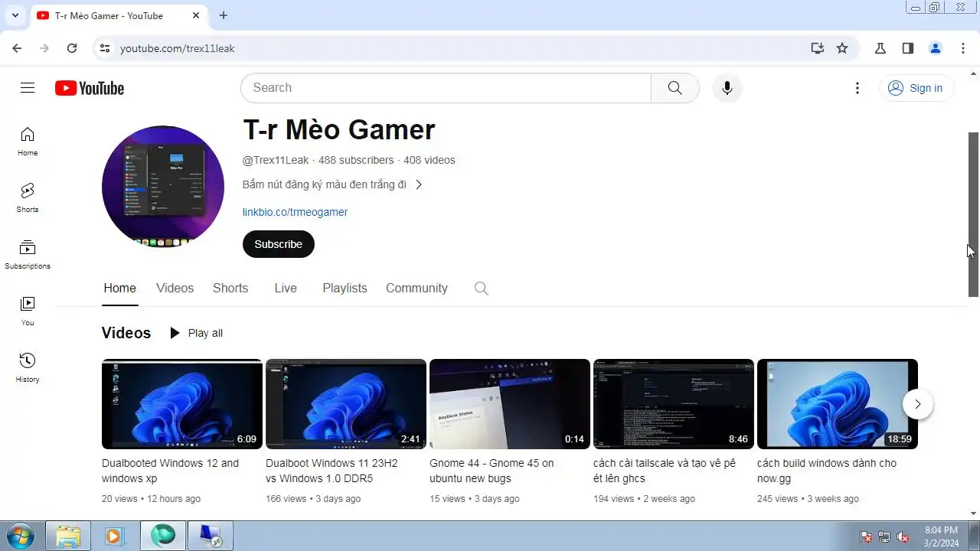Expand channel description chevron
Viewport: 980px width, 551px height.
tap(419, 184)
